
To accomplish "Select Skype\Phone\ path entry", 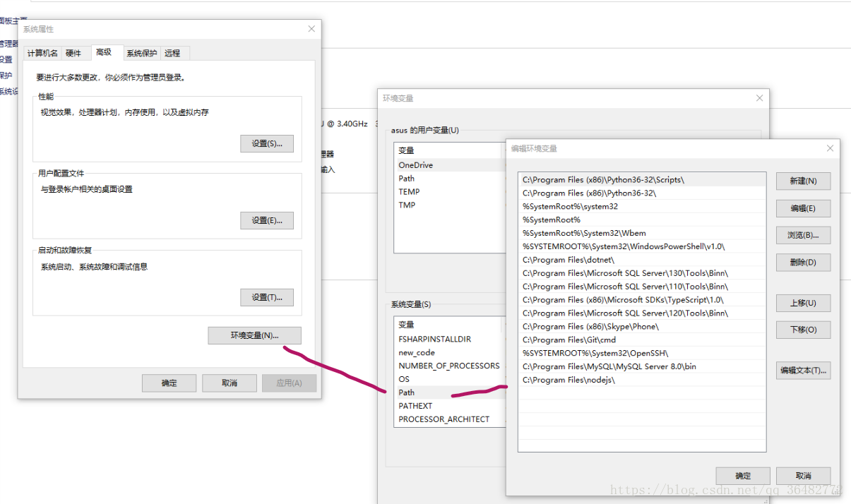I will coord(642,327).
